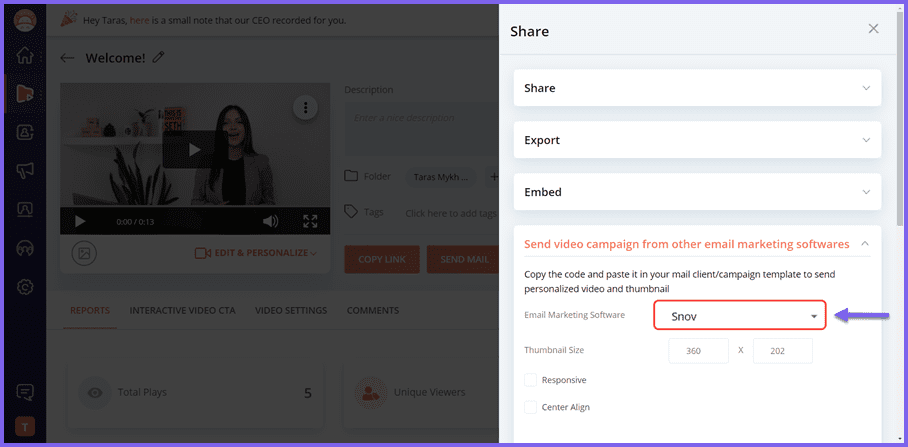Expand the Embed section
This screenshot has width=908, height=447.
pyautogui.click(x=697, y=192)
